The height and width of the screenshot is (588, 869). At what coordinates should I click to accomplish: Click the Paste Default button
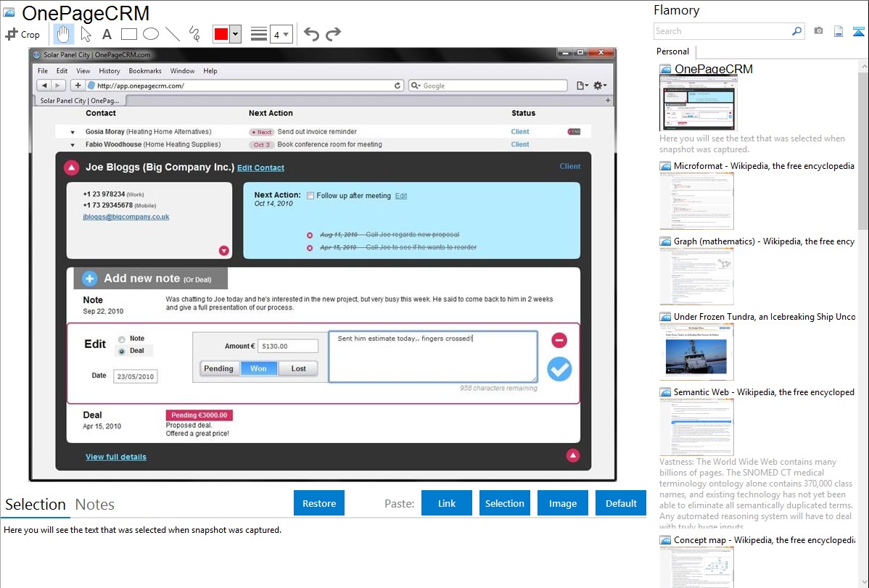[621, 503]
